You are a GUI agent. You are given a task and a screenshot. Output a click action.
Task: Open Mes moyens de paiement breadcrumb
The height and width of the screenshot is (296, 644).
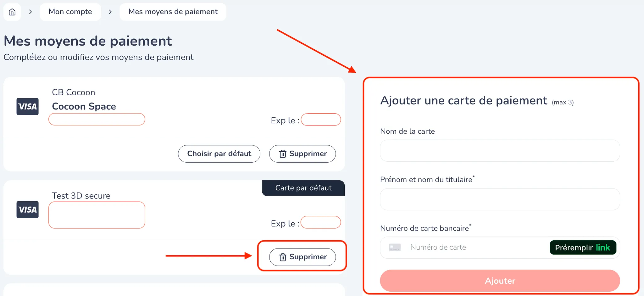tap(173, 12)
